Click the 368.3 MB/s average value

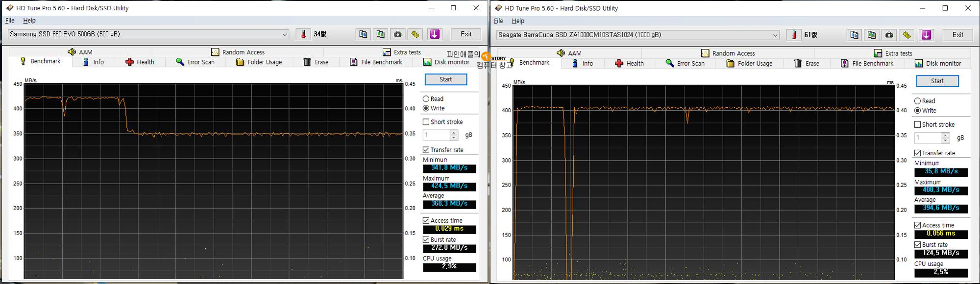tap(449, 204)
